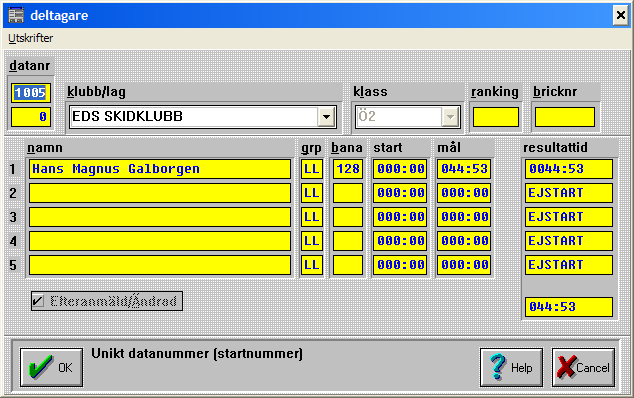Click the mål time field in row 2

pyautogui.click(x=464, y=193)
